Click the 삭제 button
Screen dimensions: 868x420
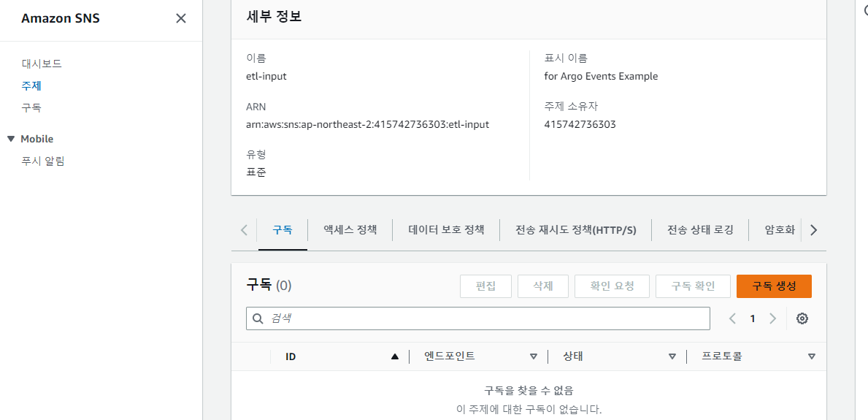point(543,286)
